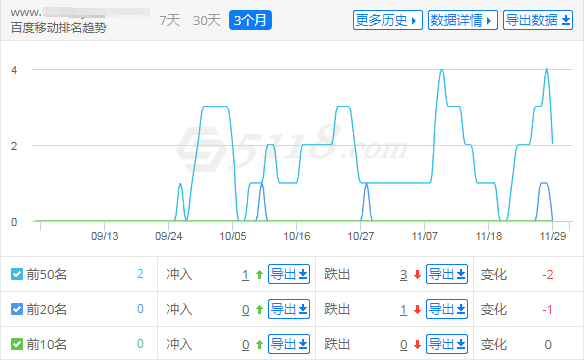The image size is (584, 360).
Task: Open 跌出 count link 1 in 前20名 row
Action: click(x=403, y=310)
